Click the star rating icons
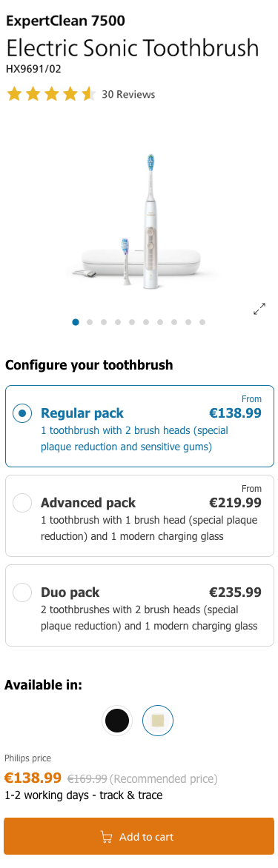This screenshot has height=868, width=278. click(x=51, y=94)
